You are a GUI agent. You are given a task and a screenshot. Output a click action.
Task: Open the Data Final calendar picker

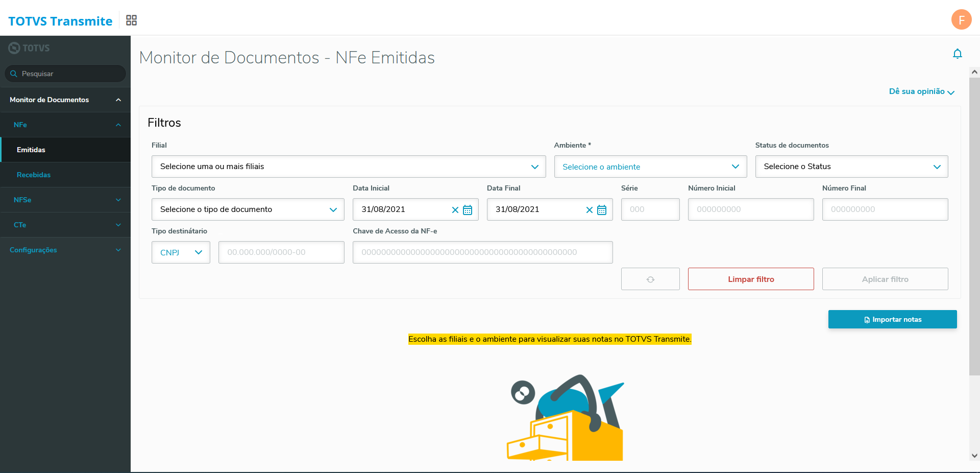[602, 210]
